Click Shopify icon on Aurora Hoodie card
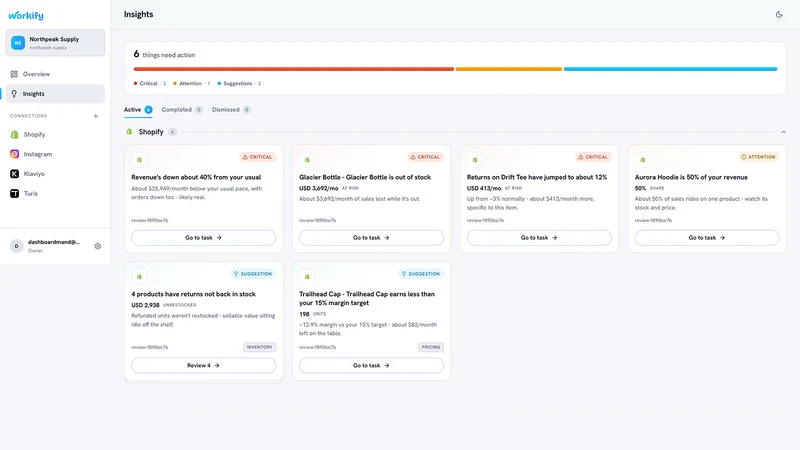This screenshot has height=450, width=800. point(643,160)
